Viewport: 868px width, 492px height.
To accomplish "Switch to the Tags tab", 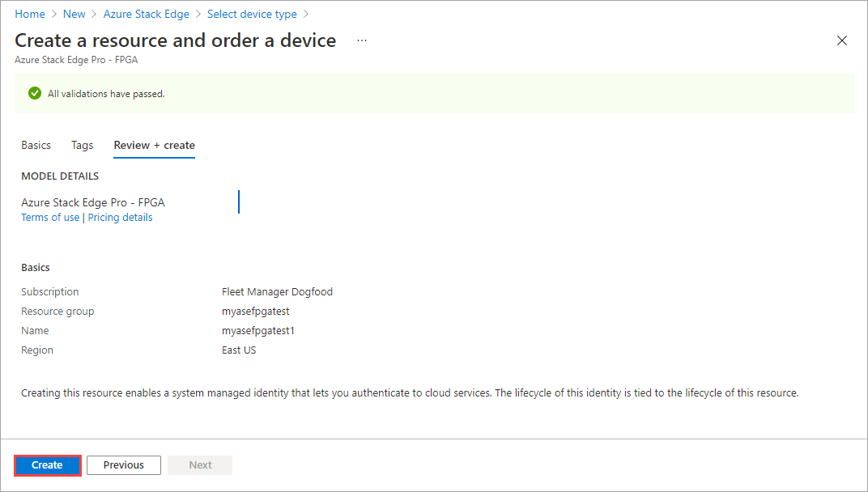I will [x=82, y=145].
